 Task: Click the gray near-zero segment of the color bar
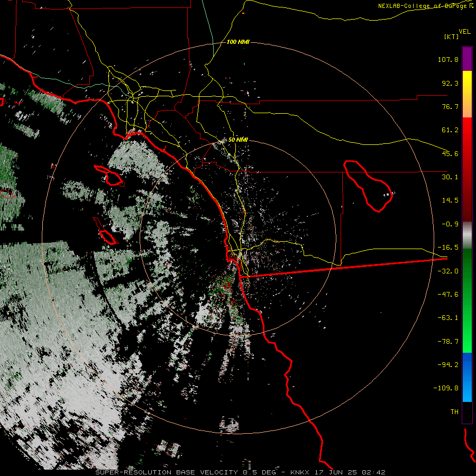[x=467, y=235]
